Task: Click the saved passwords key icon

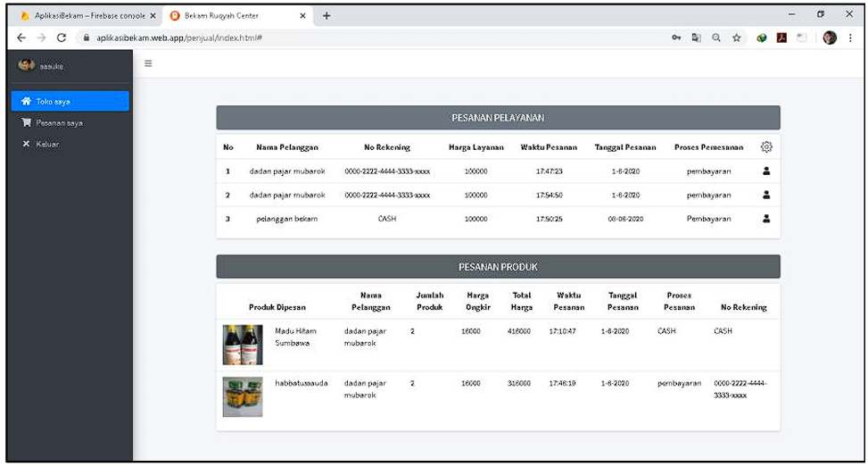Action: click(x=679, y=38)
